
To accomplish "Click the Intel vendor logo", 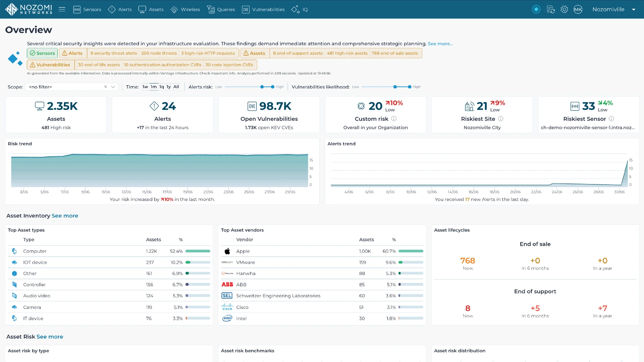I will [227, 318].
